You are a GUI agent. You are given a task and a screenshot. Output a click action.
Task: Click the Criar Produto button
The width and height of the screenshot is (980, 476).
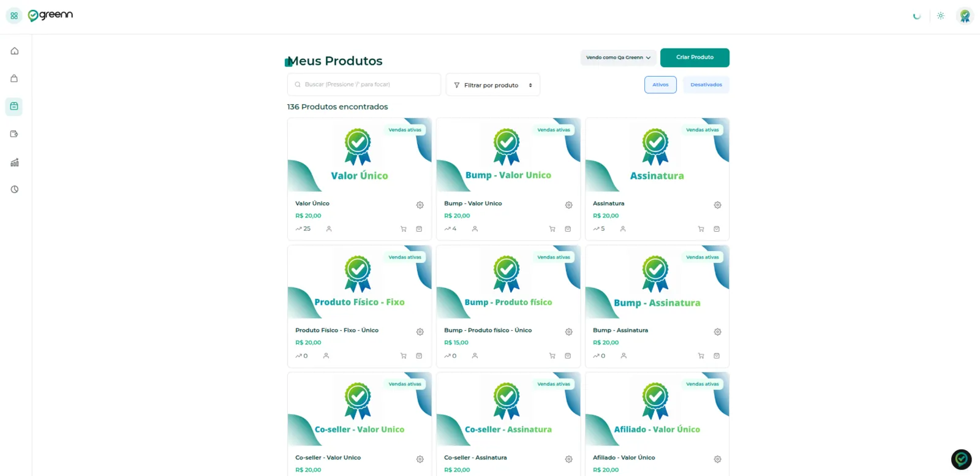(x=695, y=58)
